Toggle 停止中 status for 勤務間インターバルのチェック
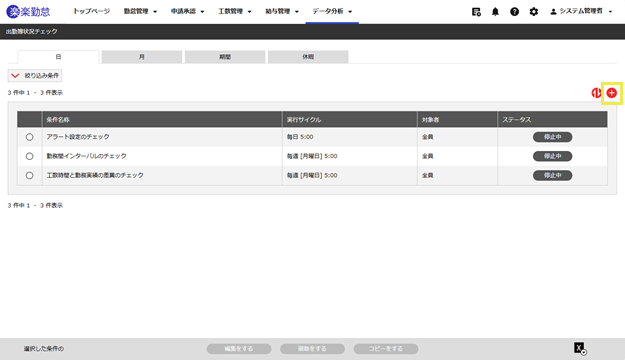Viewport: 625px width, 360px height. pos(552,156)
